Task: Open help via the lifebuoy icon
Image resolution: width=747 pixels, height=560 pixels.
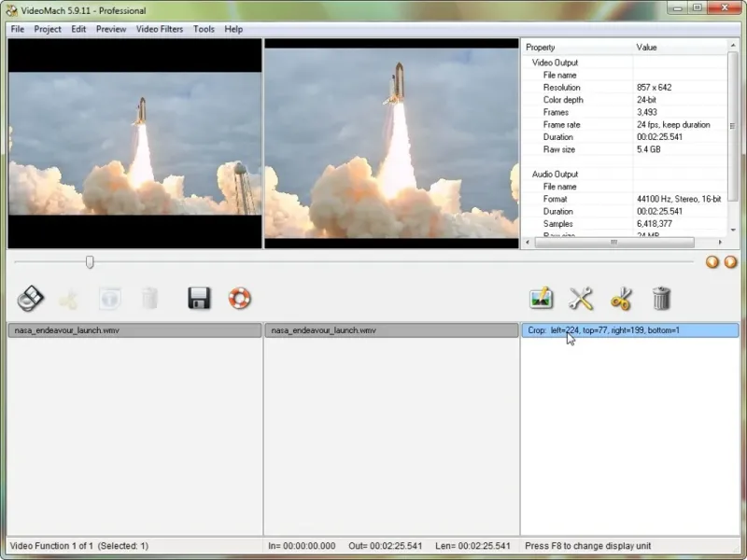Action: [x=239, y=299]
